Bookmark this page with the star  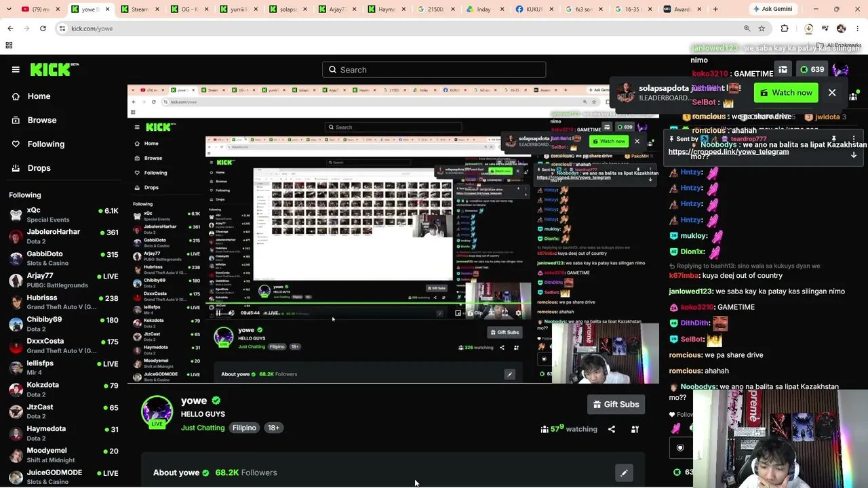coord(762,28)
